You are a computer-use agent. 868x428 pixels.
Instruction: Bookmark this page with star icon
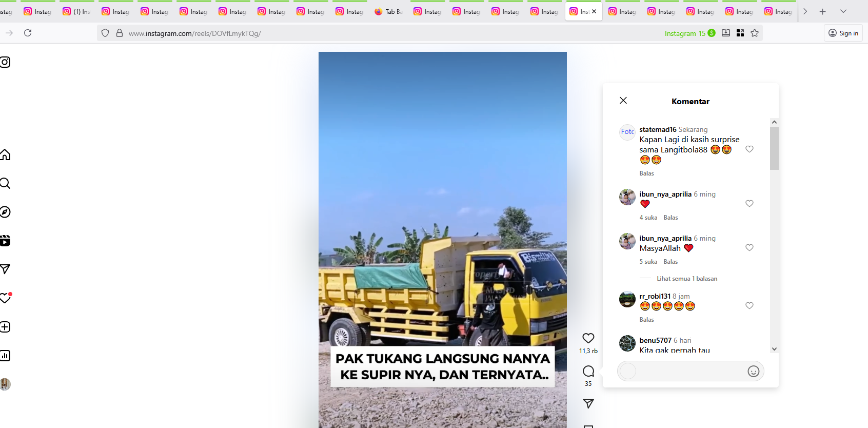755,33
